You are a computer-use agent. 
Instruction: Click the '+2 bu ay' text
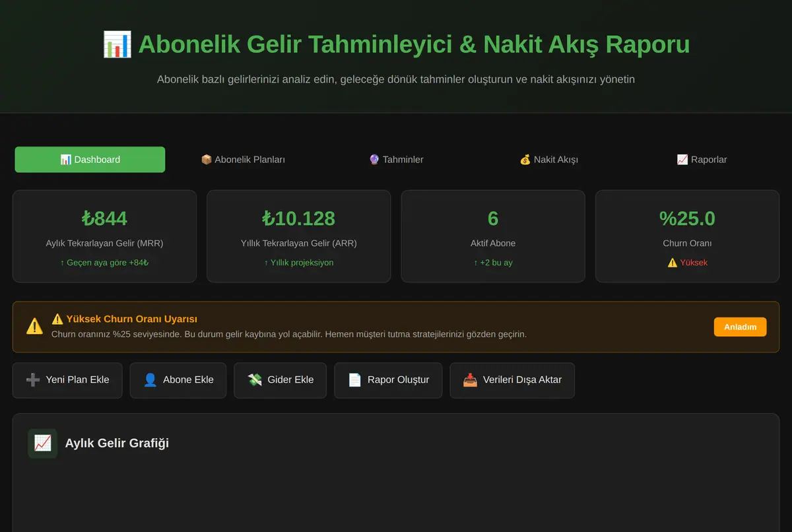tap(493, 263)
